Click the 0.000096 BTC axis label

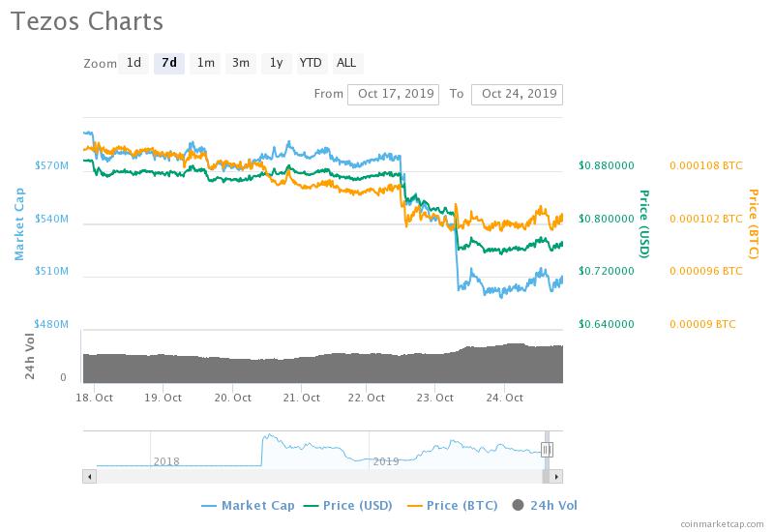click(x=706, y=271)
